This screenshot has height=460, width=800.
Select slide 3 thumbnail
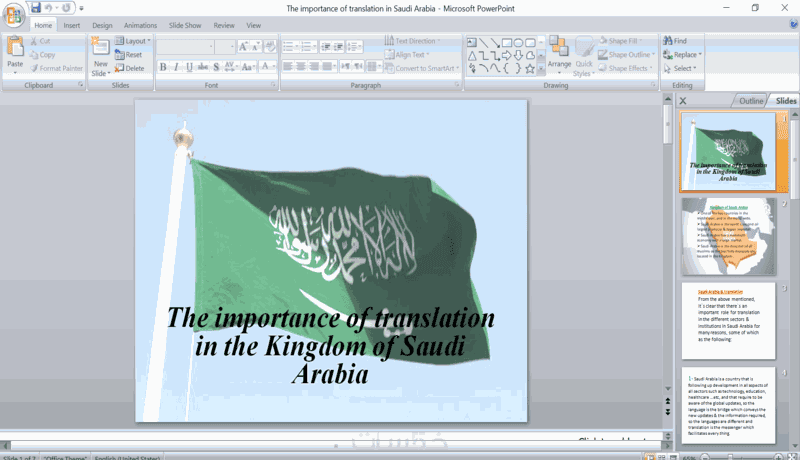click(x=729, y=321)
